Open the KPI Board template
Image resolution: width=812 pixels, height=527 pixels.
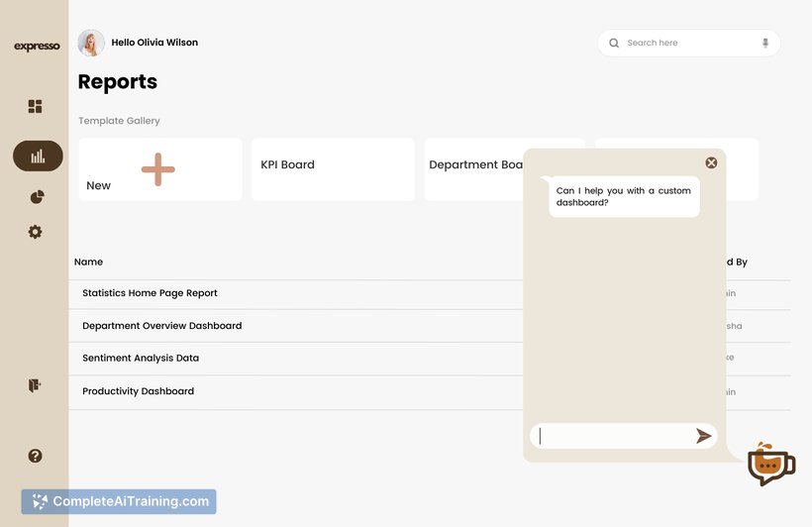(x=333, y=169)
